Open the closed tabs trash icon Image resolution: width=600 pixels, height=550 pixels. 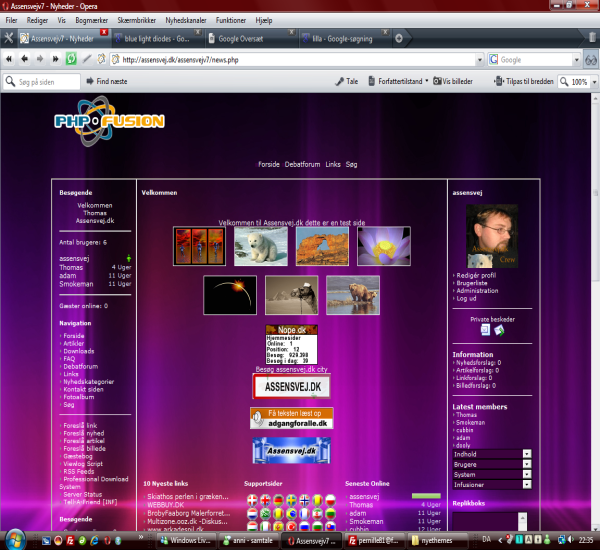pyautogui.click(x=592, y=38)
